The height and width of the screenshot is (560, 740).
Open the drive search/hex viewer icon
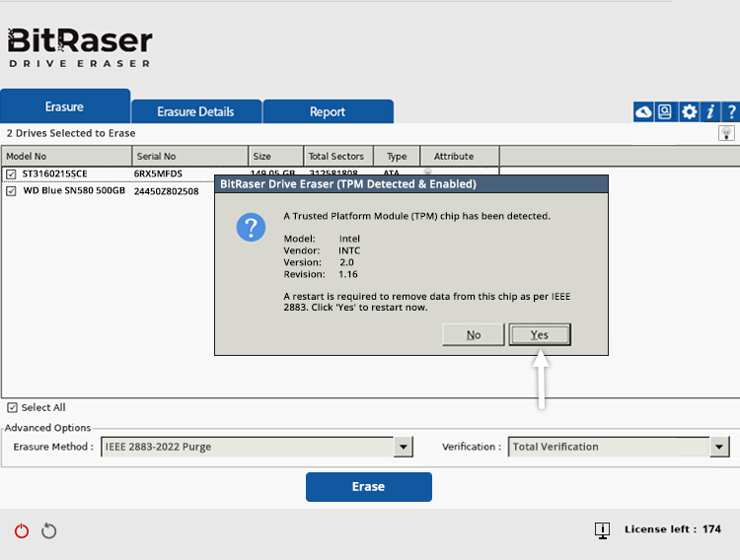[665, 111]
